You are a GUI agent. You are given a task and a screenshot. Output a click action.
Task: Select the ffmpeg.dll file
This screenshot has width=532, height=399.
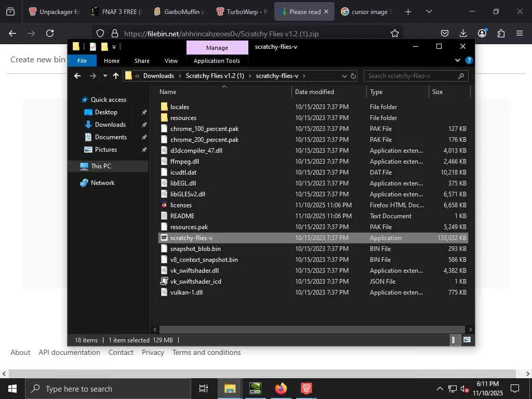(184, 162)
